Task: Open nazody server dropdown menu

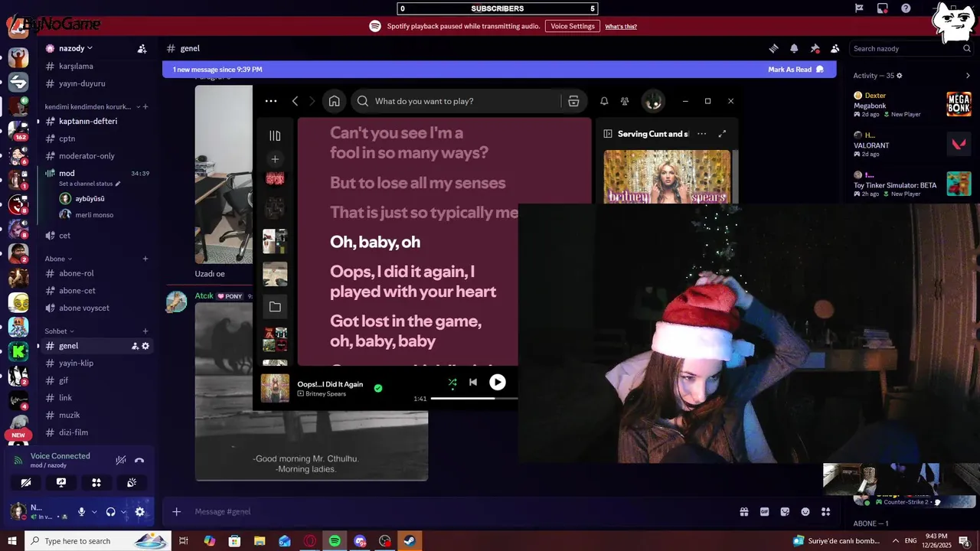Action: point(75,48)
